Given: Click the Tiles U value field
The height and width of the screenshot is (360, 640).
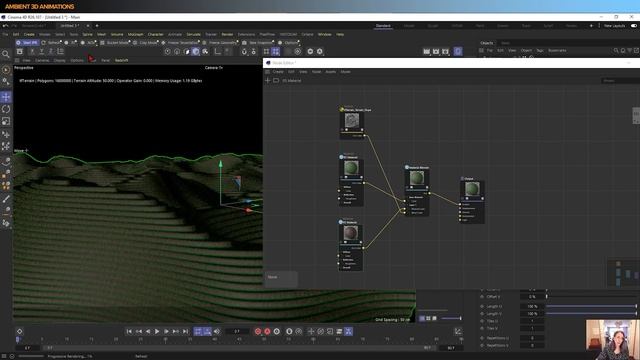Looking at the screenshot, I should tap(532, 321).
